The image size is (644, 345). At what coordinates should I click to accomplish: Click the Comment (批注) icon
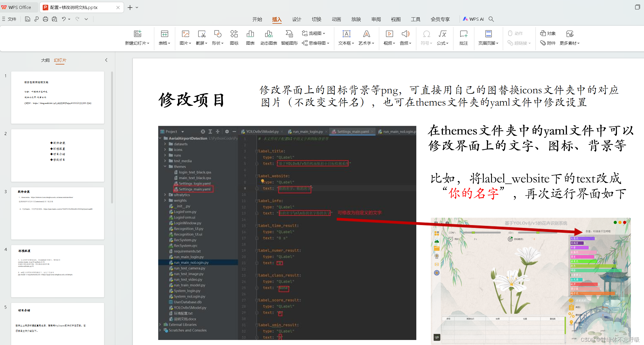click(x=463, y=34)
